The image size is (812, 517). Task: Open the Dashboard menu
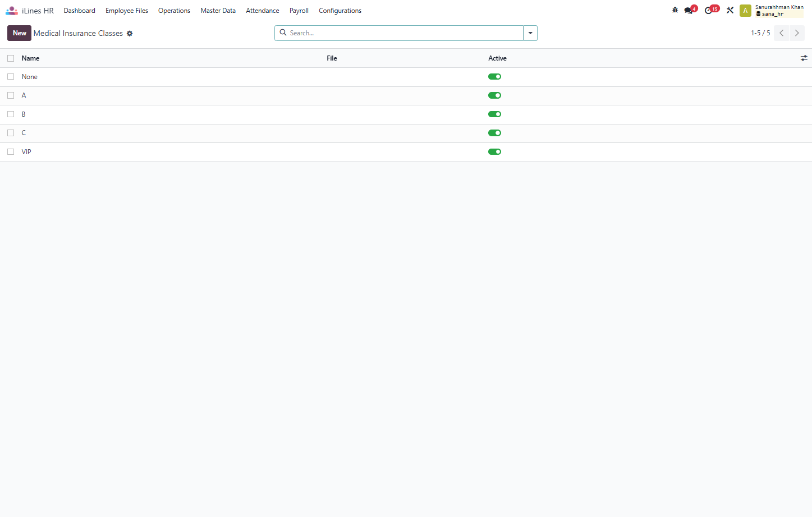coord(79,11)
